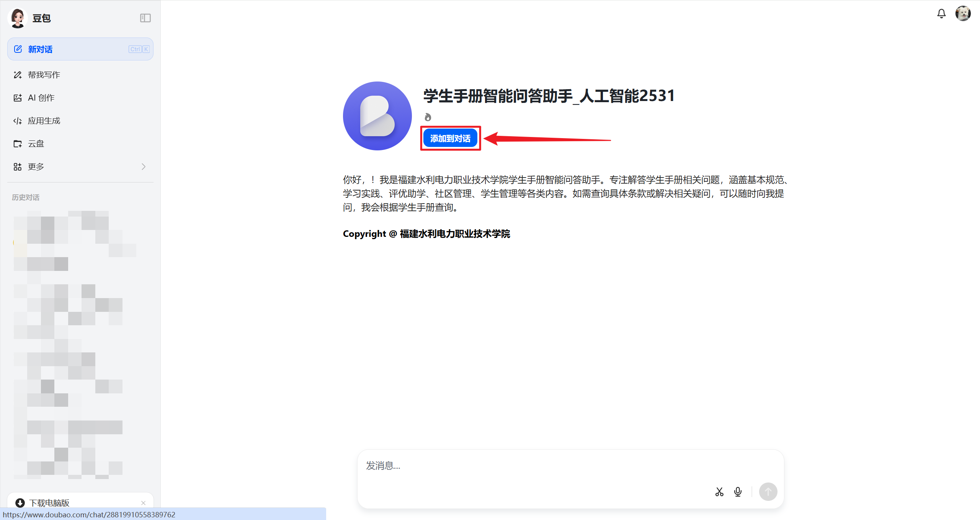This screenshot has height=520, width=980.
Task: Click inside the 发消息 message input
Action: point(536,466)
